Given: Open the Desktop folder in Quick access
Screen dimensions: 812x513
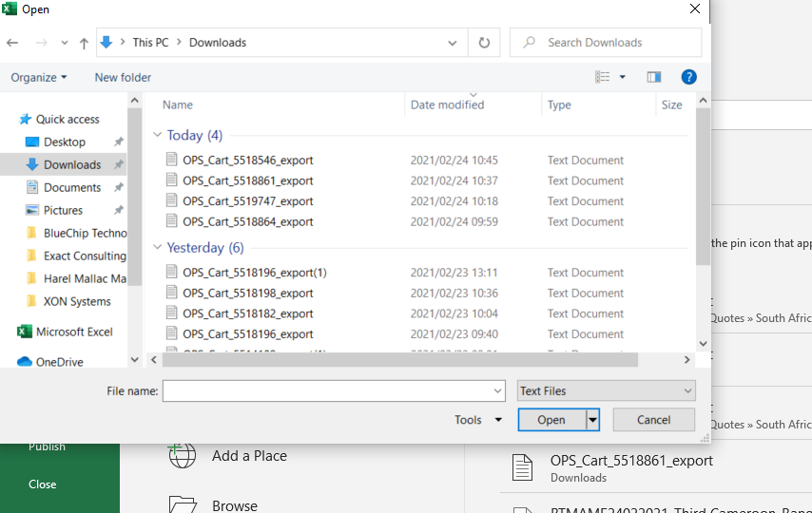Looking at the screenshot, I should (65, 142).
